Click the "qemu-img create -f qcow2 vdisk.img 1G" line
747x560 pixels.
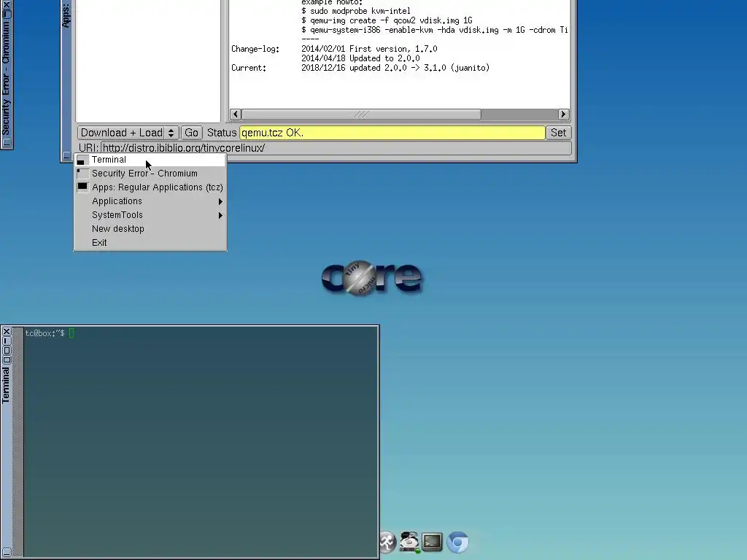pyautogui.click(x=387, y=20)
